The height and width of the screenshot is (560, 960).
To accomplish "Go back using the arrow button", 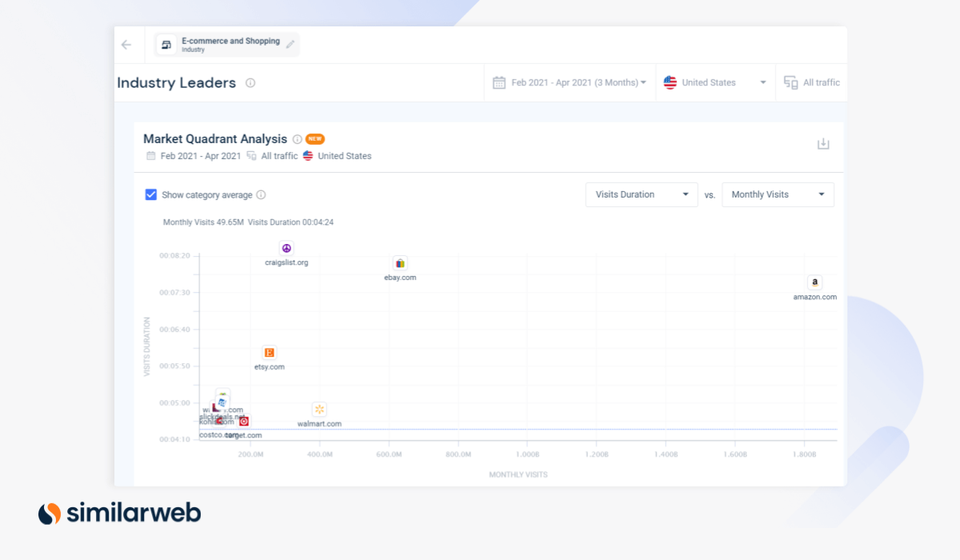I will point(126,44).
